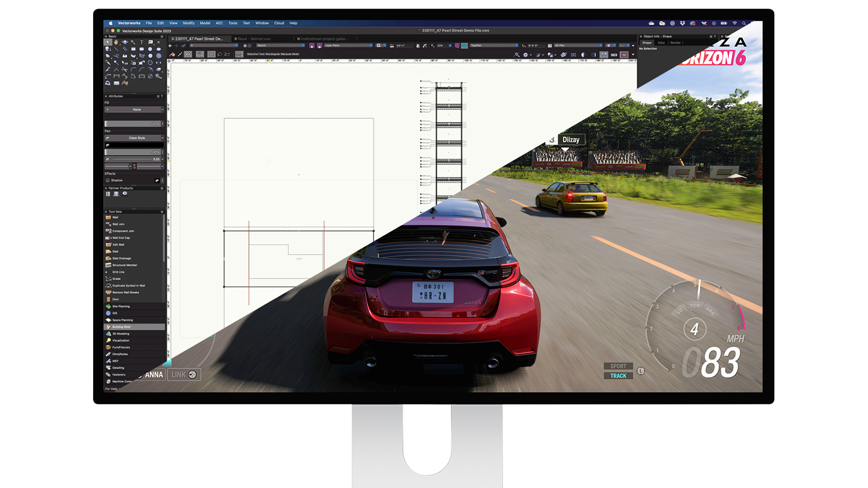Select the Text tool
Image resolution: width=868 pixels, height=488 pixels.
pyautogui.click(x=142, y=42)
